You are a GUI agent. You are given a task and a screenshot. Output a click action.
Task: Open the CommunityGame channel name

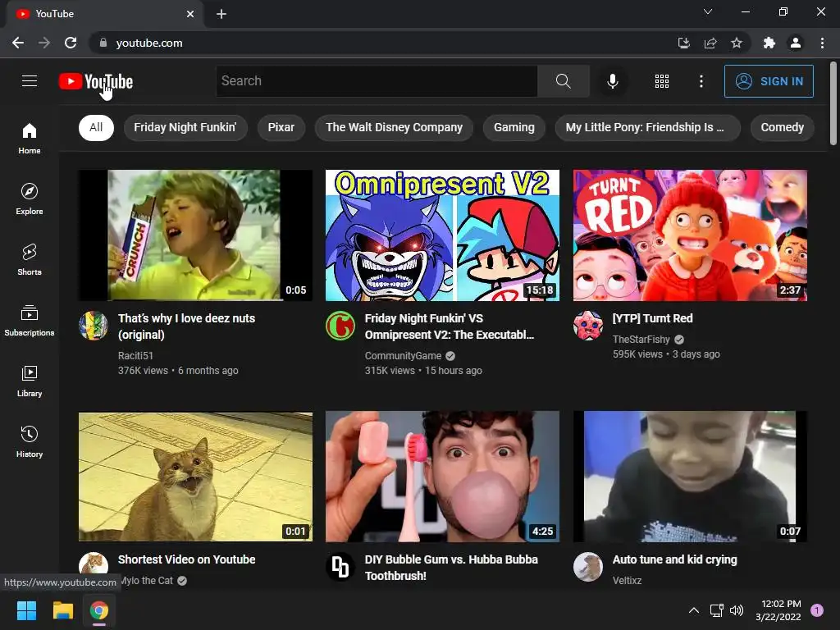[x=403, y=356]
